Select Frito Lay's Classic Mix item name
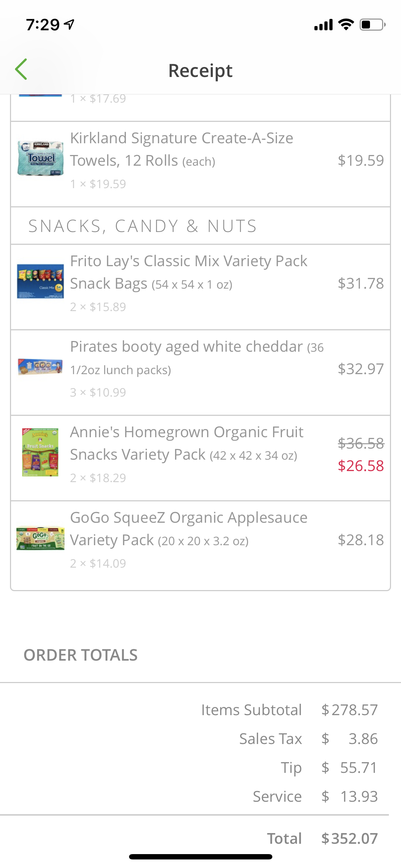 (188, 272)
